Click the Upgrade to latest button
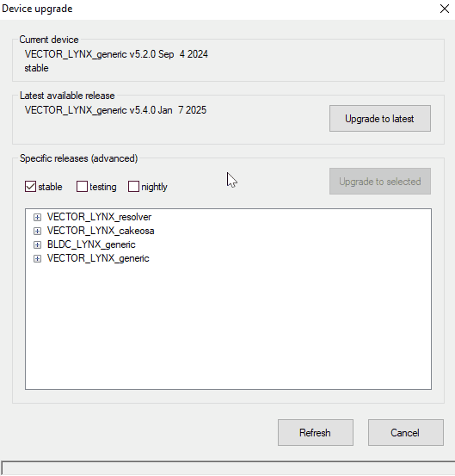455x476 pixels. click(380, 119)
